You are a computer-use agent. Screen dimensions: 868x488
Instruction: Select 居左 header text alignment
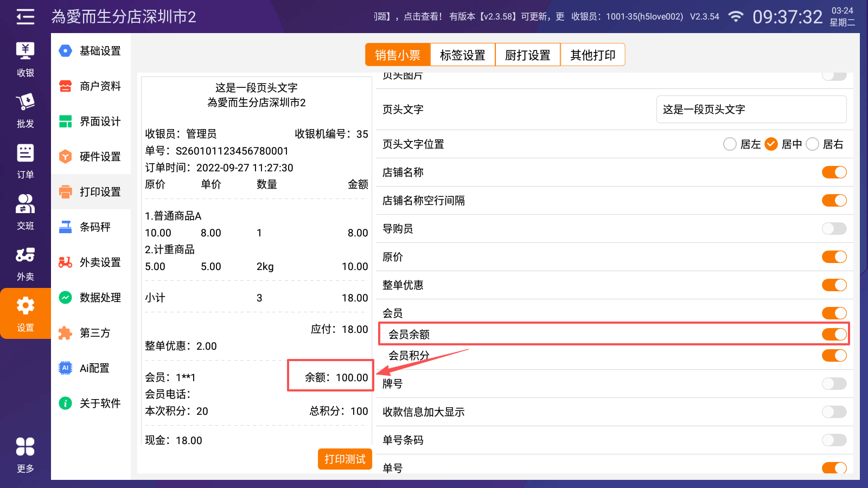click(730, 144)
